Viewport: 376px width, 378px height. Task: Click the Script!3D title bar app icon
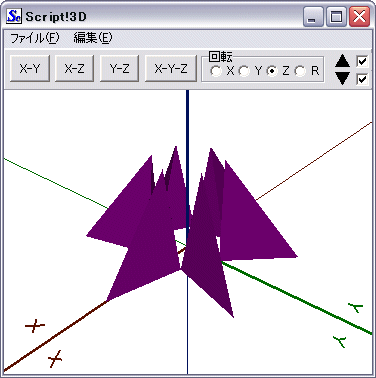15,16
